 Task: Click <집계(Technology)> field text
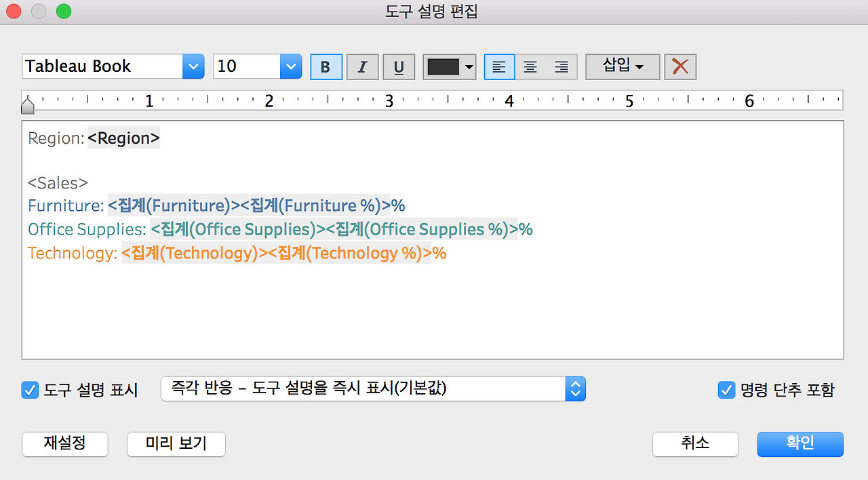(x=194, y=254)
